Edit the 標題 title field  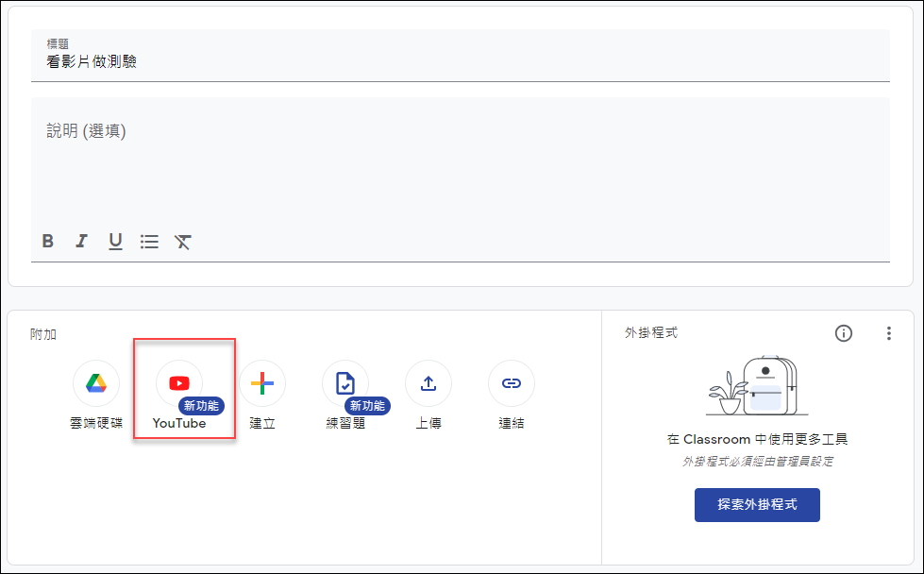(x=461, y=56)
